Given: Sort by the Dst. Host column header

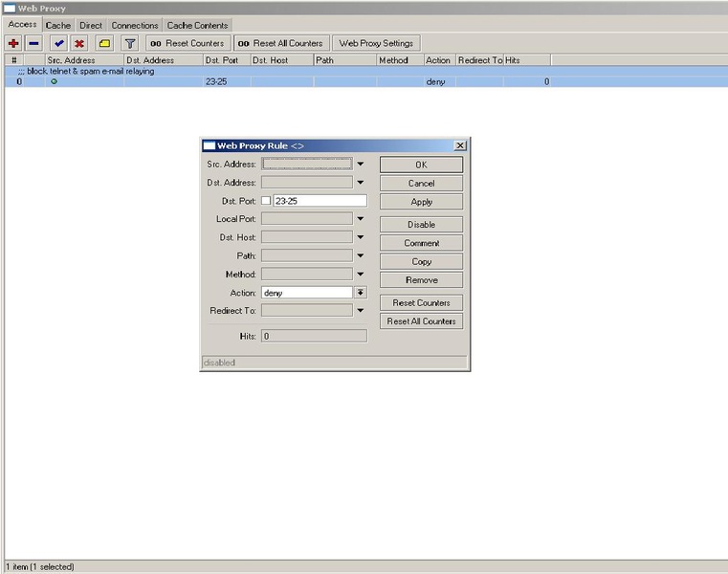Looking at the screenshot, I should [282, 60].
